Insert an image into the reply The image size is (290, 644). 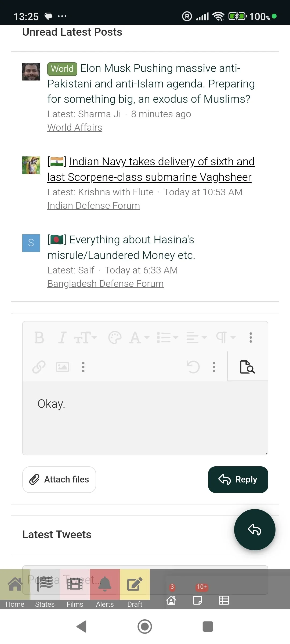(62, 367)
